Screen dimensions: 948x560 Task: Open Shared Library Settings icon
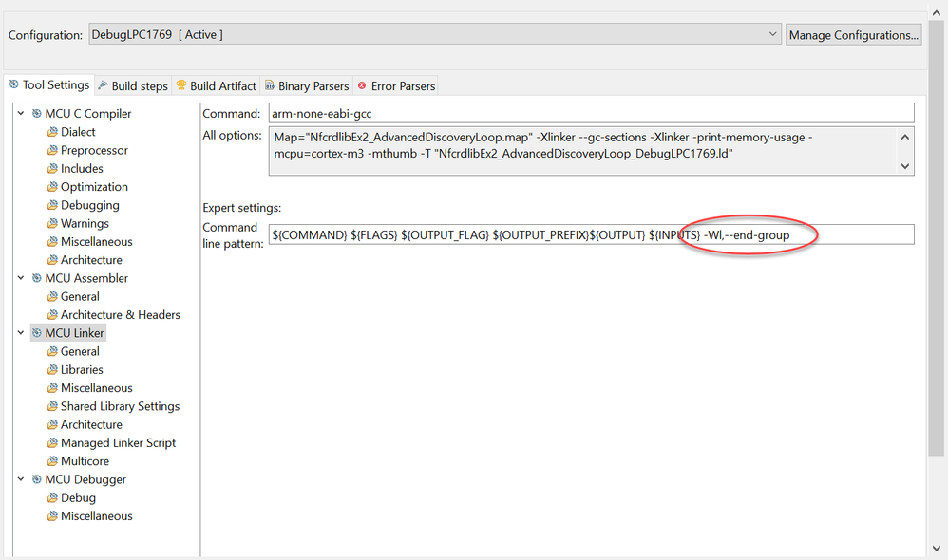click(52, 406)
